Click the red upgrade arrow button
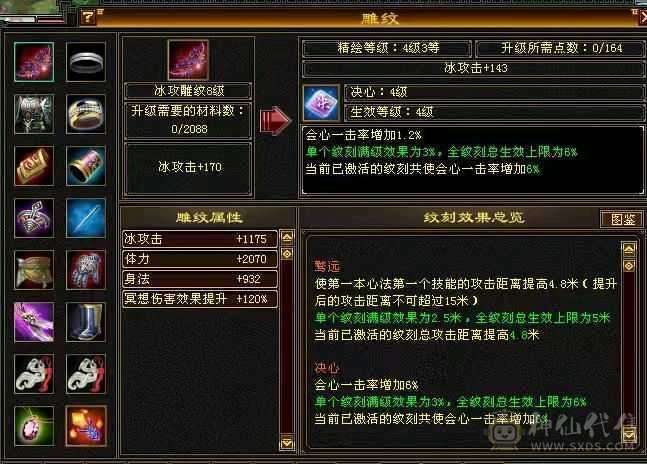The height and width of the screenshot is (464, 647). tap(276, 120)
